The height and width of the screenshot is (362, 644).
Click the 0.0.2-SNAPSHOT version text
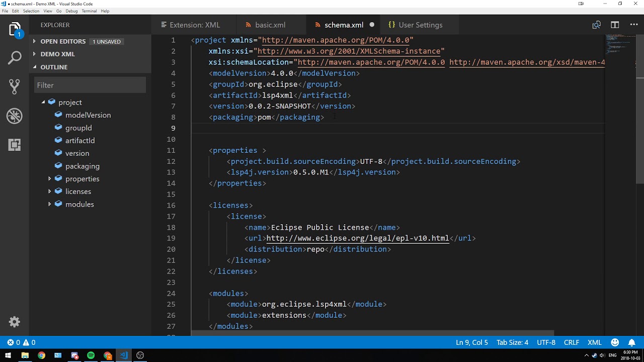pyautogui.click(x=280, y=106)
